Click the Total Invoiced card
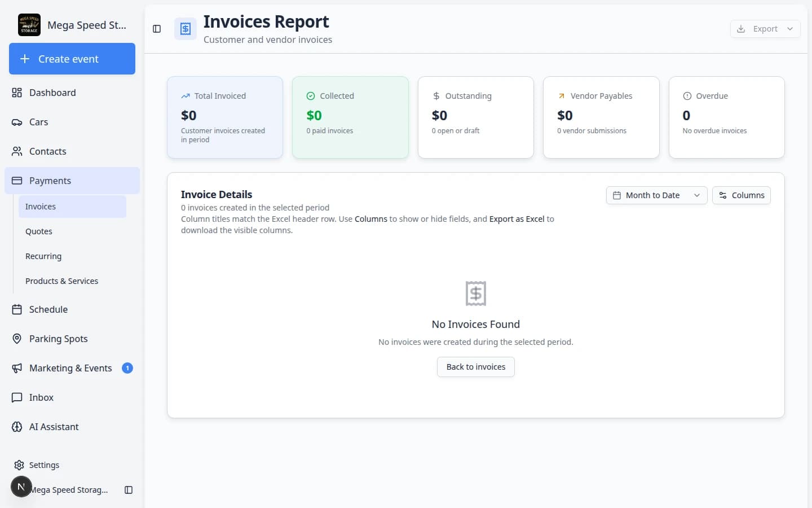Image resolution: width=812 pixels, height=508 pixels. pos(225,117)
